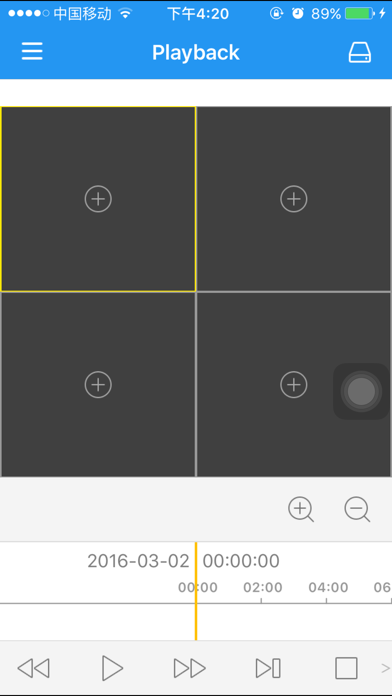Viewport: 392px width, 696px height.
Task: Tap the Playback title
Action: [196, 53]
